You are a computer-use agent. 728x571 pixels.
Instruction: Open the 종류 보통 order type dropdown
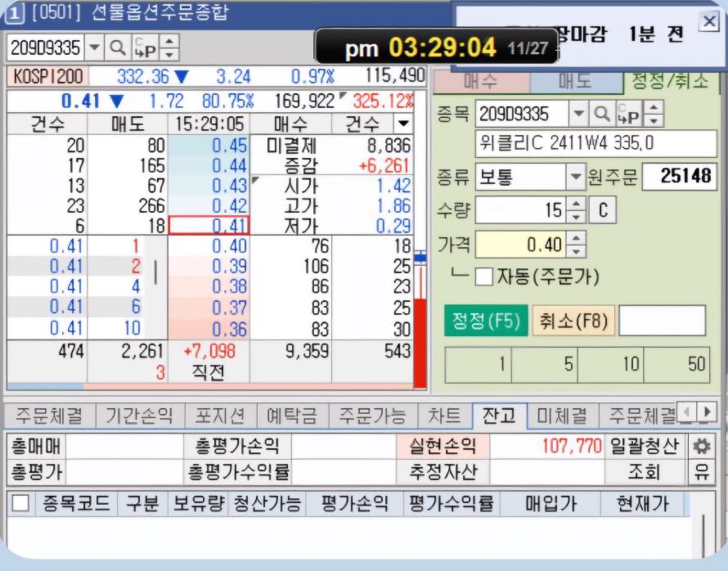(x=576, y=177)
